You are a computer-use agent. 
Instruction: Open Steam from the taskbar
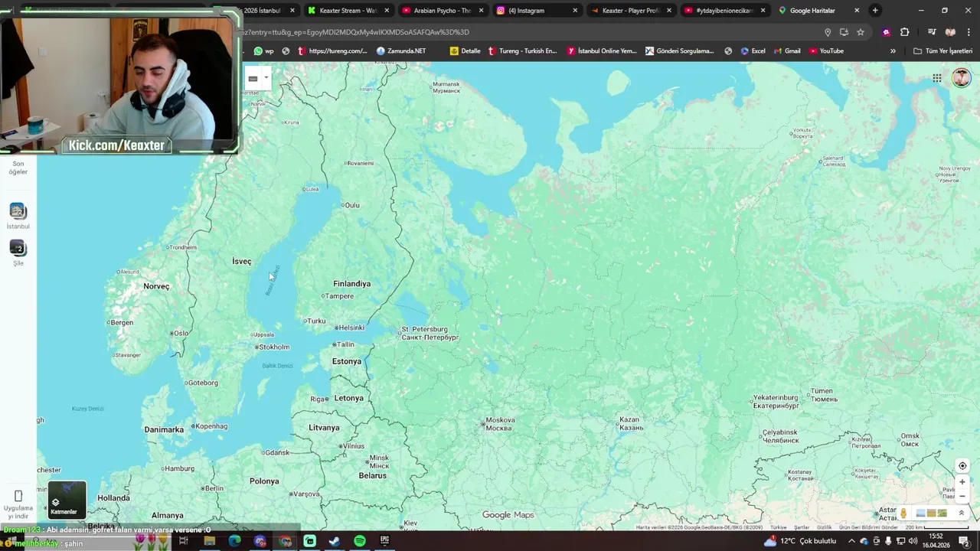[x=335, y=541]
